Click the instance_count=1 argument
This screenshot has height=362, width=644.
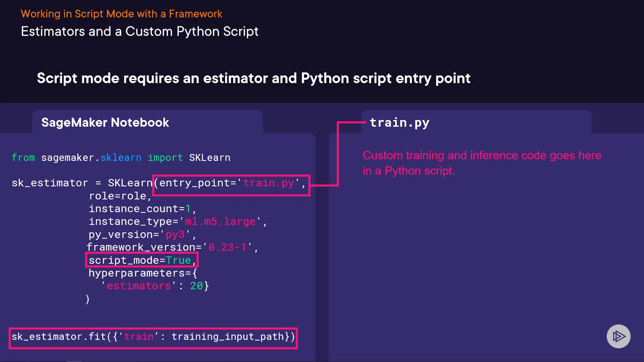tap(142, 209)
